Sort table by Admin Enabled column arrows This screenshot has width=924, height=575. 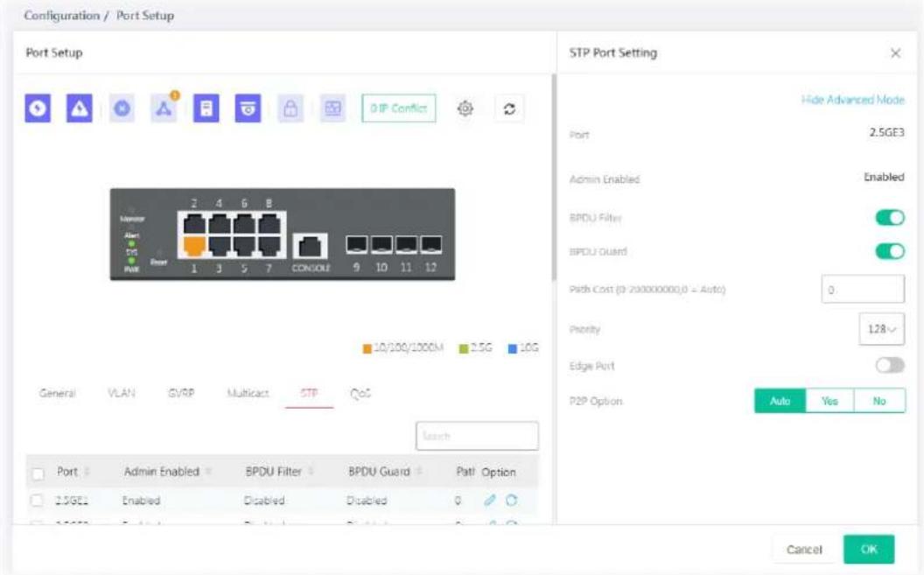[x=208, y=472]
